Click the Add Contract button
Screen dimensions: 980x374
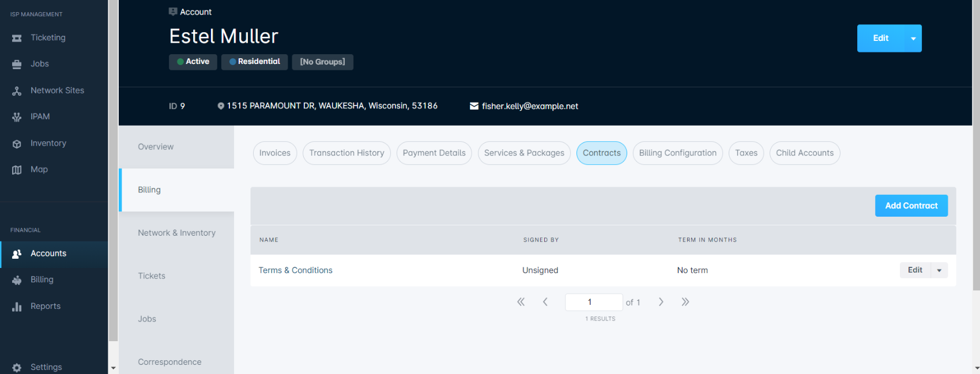[x=911, y=206]
